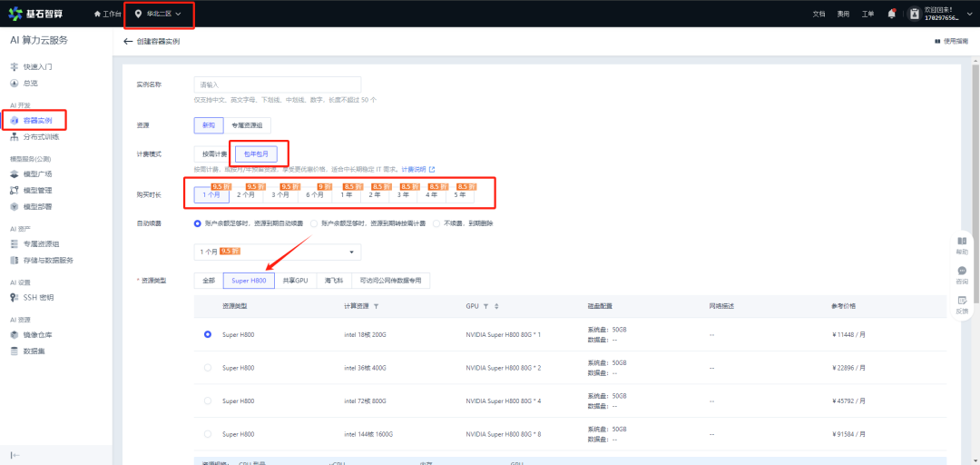Open the 1 个月 renewal period dropdown
This screenshot has height=465, width=980.
point(278,252)
